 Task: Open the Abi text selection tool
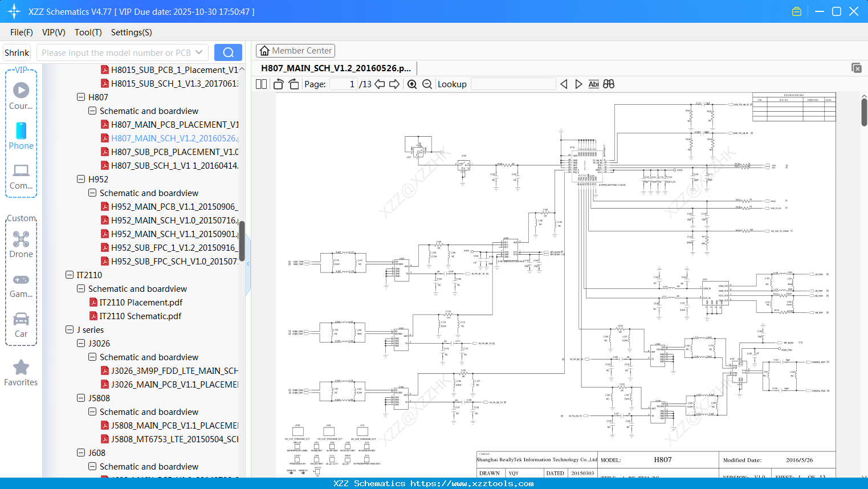tap(593, 84)
